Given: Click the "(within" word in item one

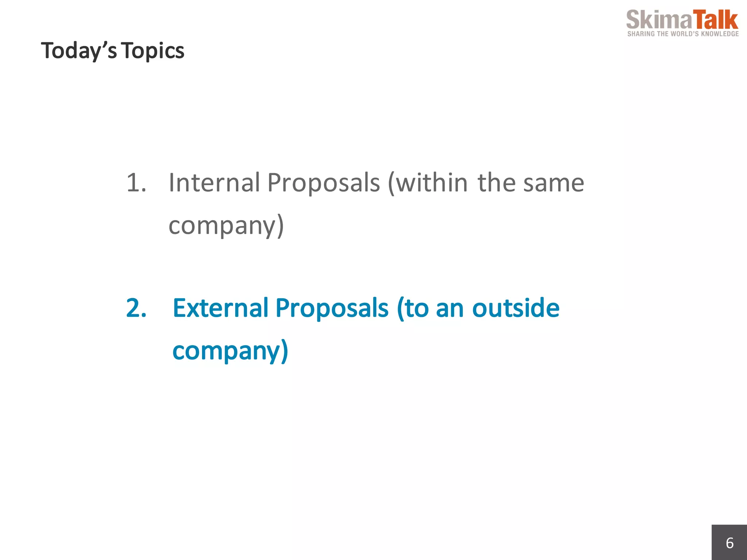Looking at the screenshot, I should tap(427, 183).
